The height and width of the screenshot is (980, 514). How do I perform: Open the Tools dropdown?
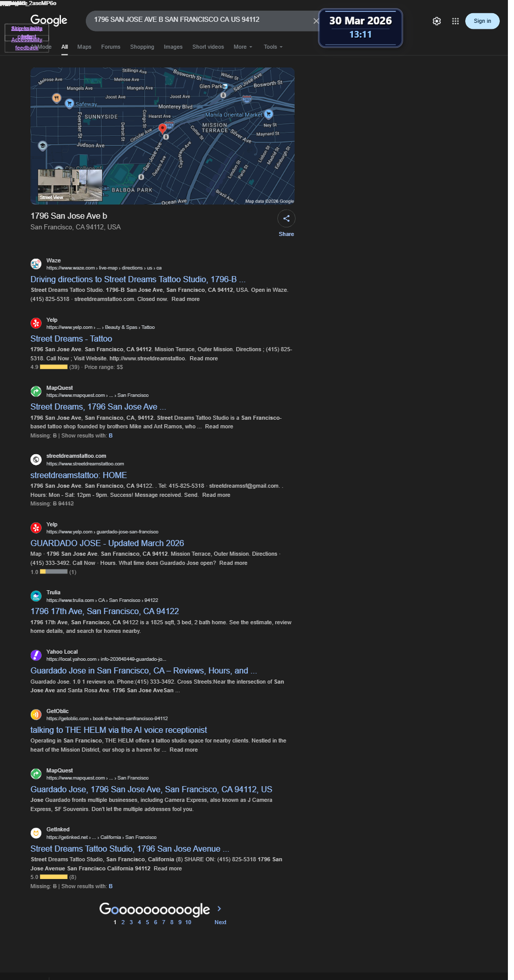pyautogui.click(x=273, y=47)
